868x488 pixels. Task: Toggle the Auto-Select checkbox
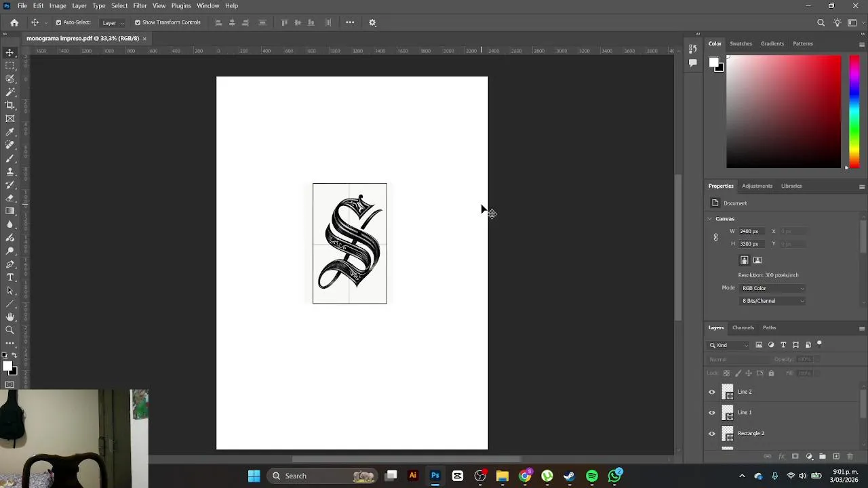point(58,22)
